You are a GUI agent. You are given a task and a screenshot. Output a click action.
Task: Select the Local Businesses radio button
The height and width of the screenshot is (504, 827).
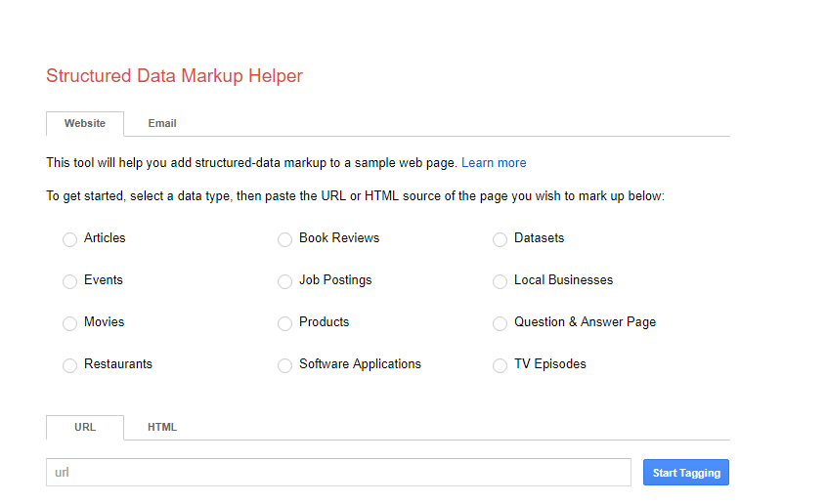[500, 281]
